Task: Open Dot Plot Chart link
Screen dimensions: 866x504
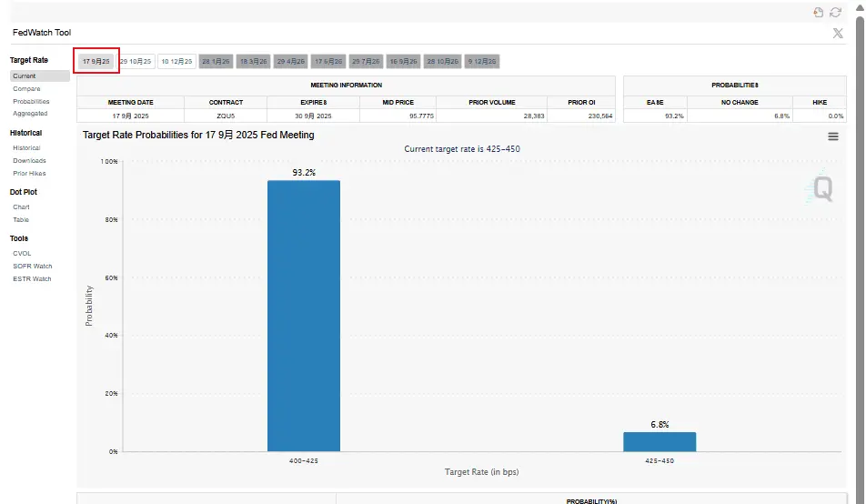Action: click(x=21, y=207)
